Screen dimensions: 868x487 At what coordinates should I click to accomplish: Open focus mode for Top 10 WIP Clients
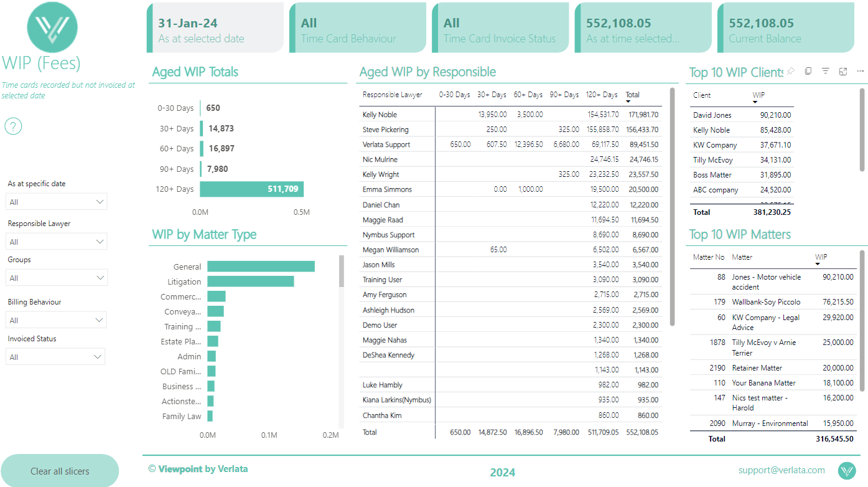(x=843, y=72)
